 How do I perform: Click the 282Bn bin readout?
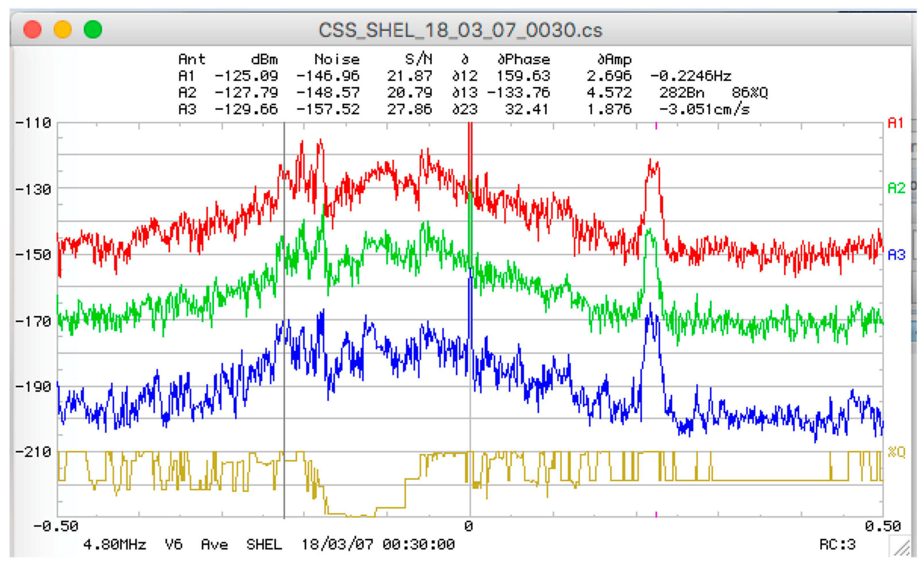click(x=682, y=92)
